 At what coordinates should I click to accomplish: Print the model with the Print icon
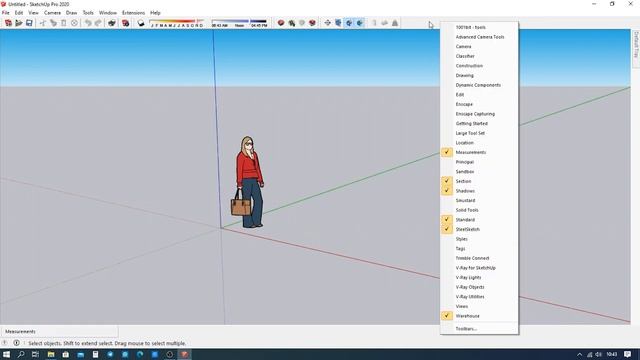(111, 23)
